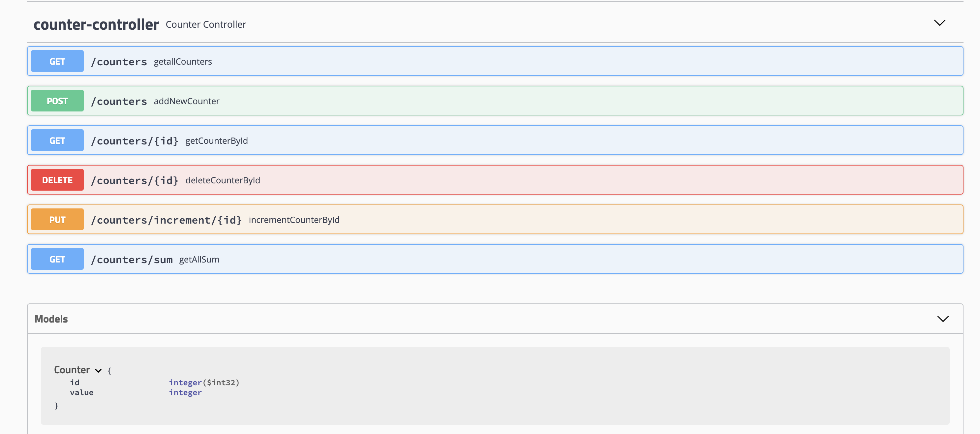Click the getallCounters summary text
The image size is (980, 434).
point(183,62)
